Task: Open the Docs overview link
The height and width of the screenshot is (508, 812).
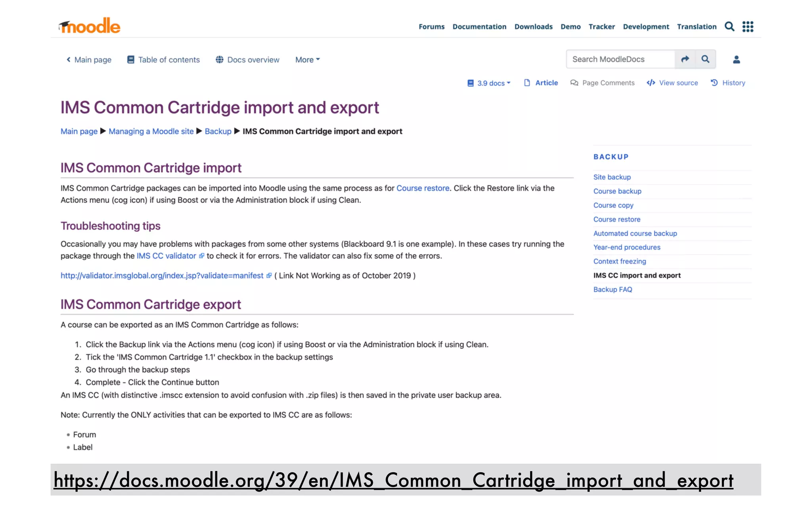Action: pyautogui.click(x=247, y=60)
